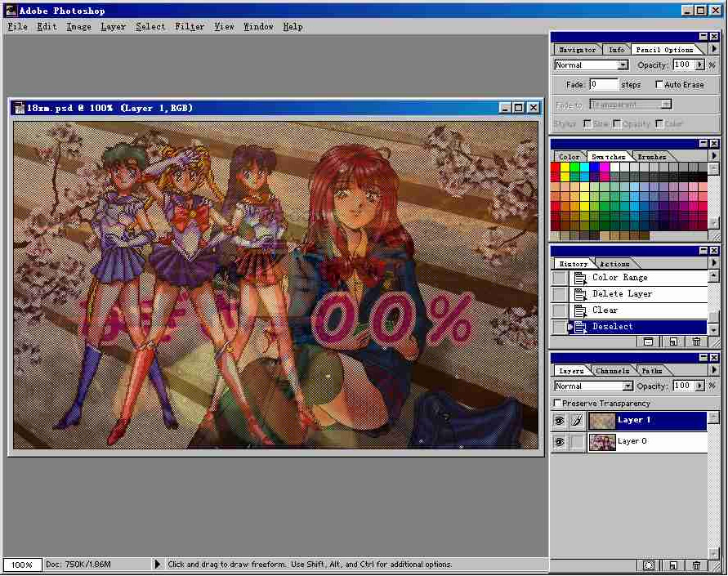728x576 pixels.
Task: Open the View menu
Action: 224,27
